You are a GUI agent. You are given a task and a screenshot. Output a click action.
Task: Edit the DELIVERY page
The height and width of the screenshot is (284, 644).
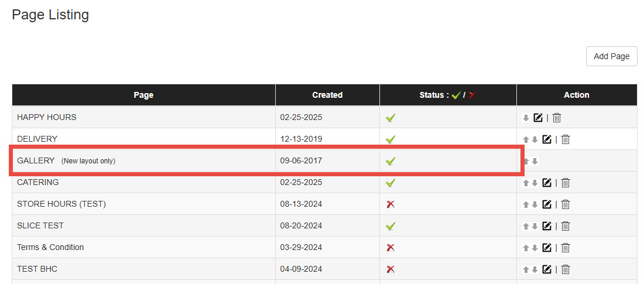(547, 139)
